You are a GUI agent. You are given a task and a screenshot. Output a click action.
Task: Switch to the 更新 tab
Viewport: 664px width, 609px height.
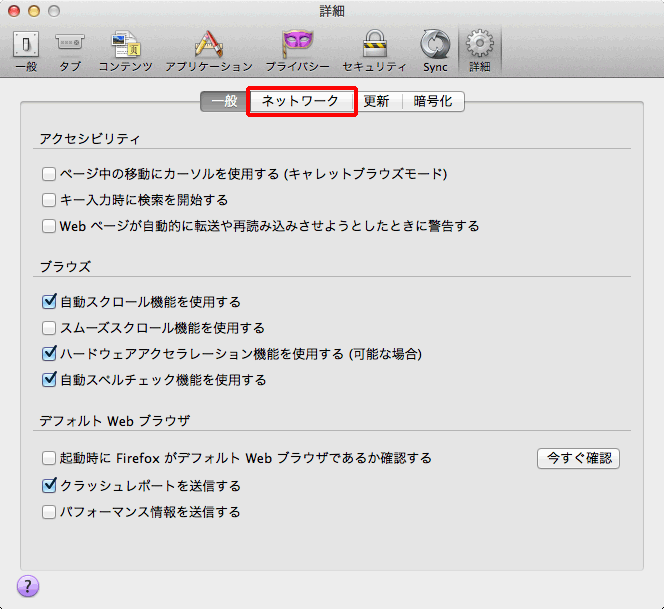[x=377, y=102]
